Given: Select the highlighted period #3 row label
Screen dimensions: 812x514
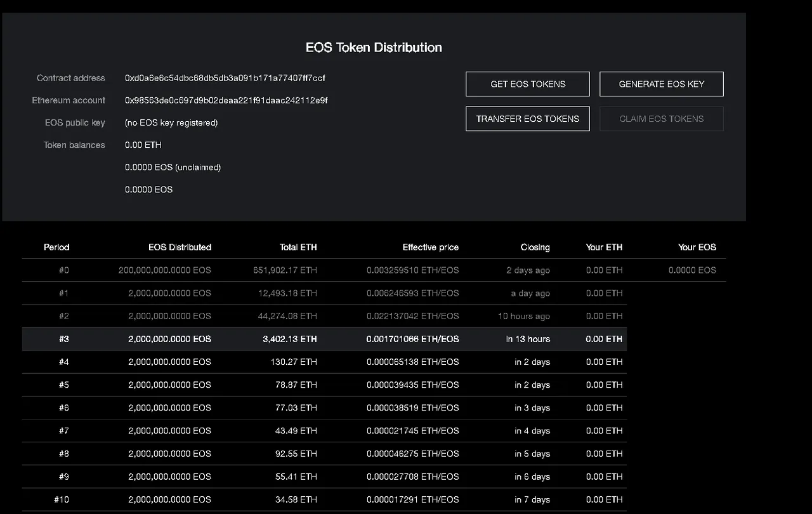Looking at the screenshot, I should click(64, 339).
